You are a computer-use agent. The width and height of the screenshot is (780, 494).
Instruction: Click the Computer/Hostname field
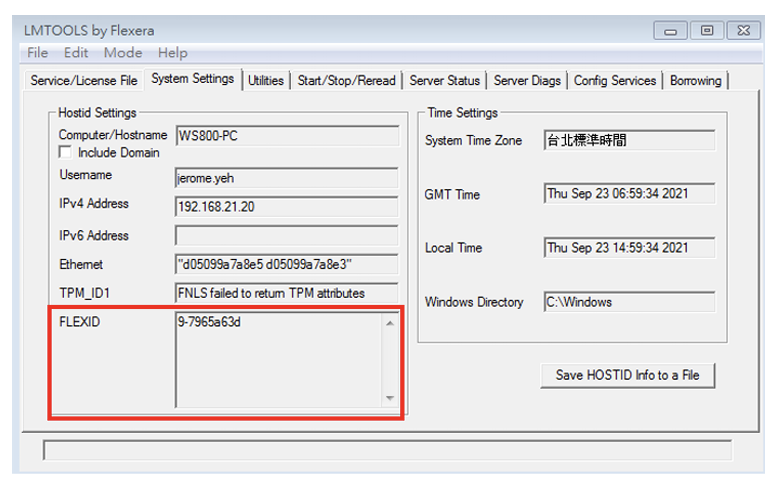point(286,134)
